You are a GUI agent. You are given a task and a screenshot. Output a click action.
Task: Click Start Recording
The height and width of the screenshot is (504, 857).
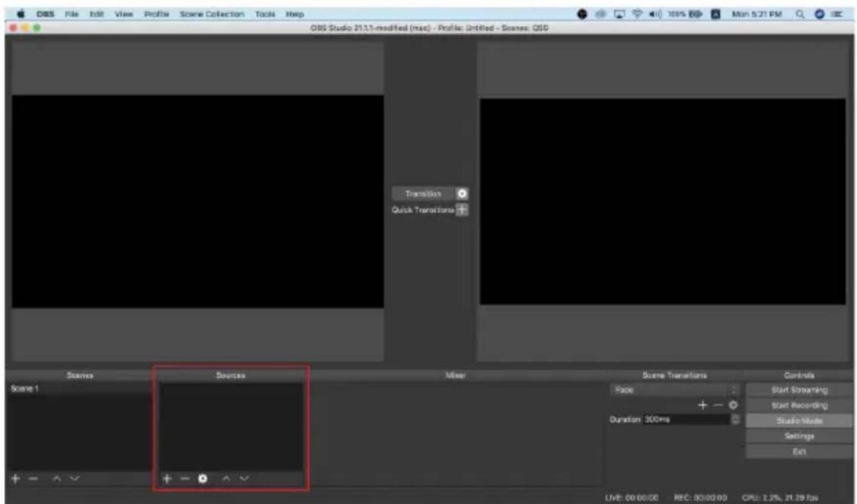tap(799, 405)
